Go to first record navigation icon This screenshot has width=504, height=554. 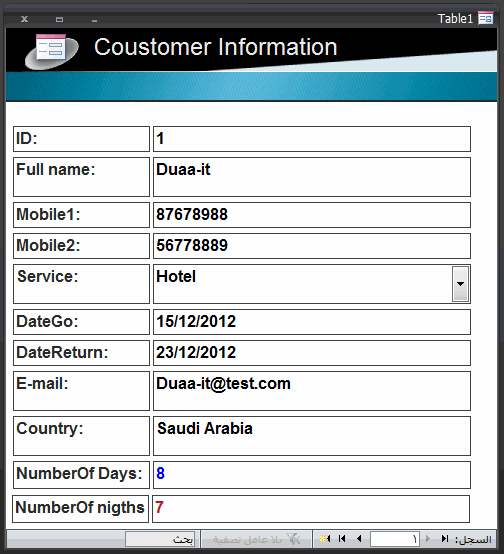tap(342, 538)
